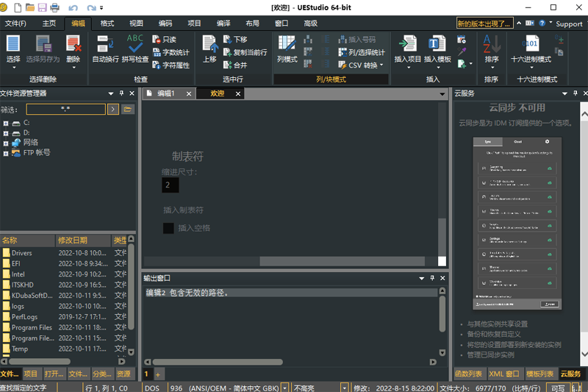Switch to the 视图 ribbon tab
588x392 pixels.
coord(136,24)
